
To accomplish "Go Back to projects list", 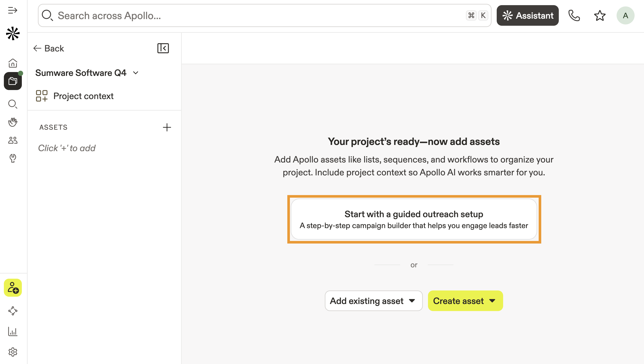I will (49, 48).
